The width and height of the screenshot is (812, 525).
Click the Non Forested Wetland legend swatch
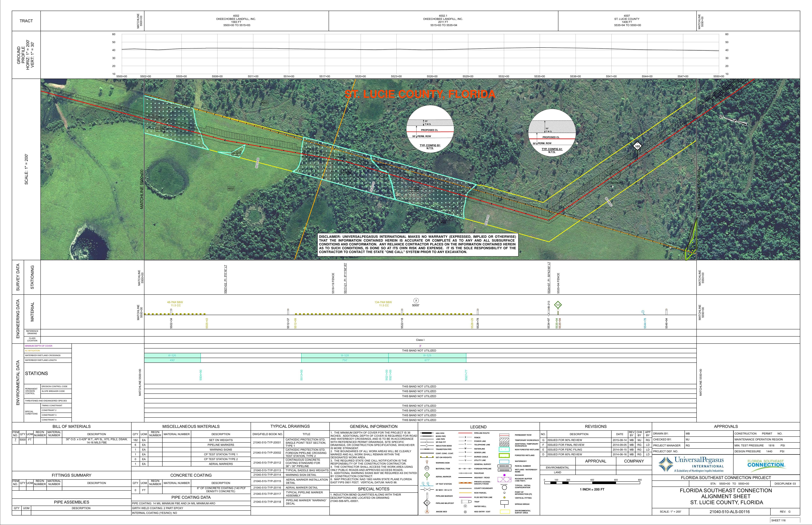(504, 450)
